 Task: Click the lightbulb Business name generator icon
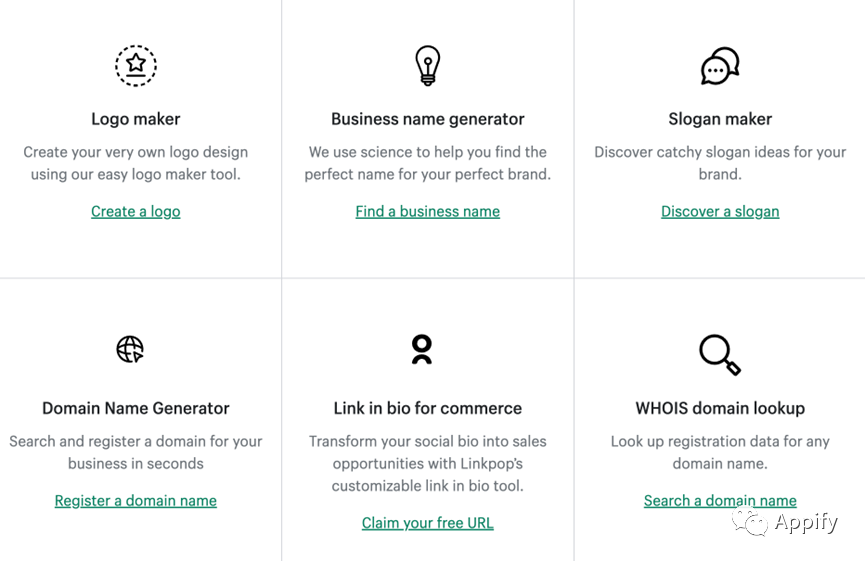click(428, 66)
